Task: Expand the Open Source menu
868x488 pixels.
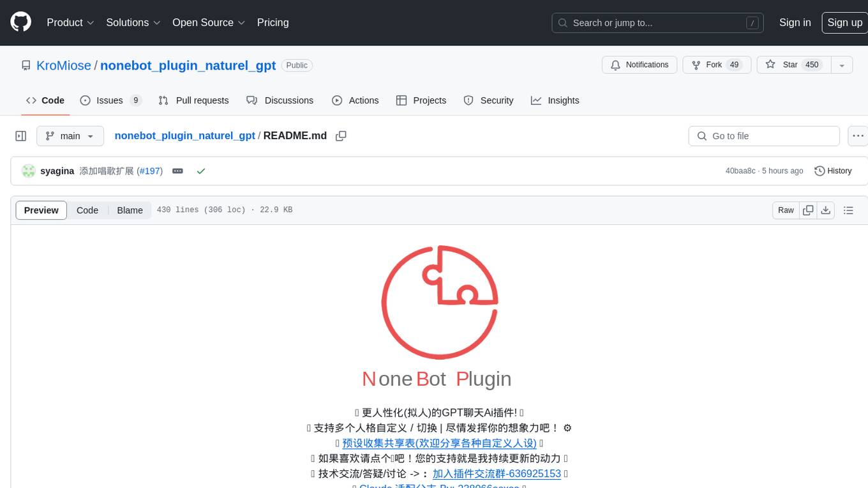Action: point(209,22)
